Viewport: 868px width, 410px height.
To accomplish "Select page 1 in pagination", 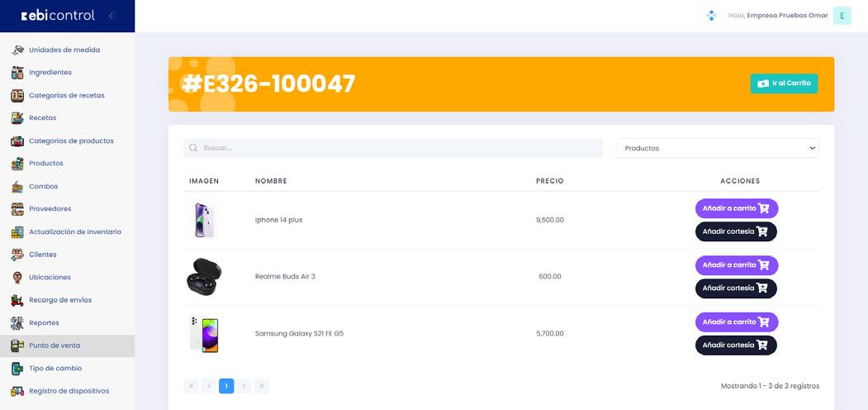I will tap(226, 386).
